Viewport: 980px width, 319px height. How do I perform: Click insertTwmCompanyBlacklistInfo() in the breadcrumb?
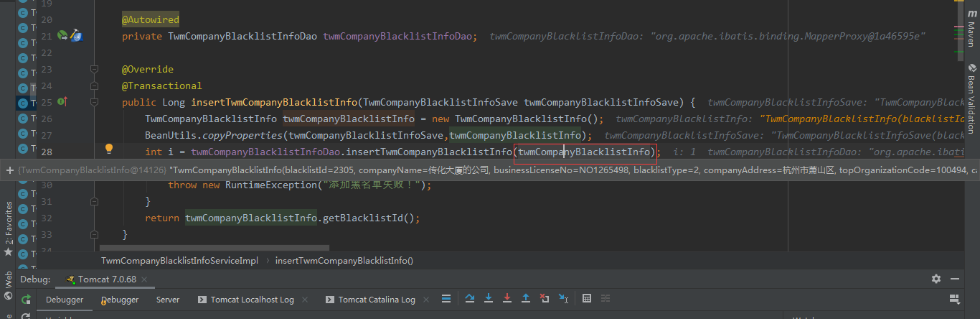[x=344, y=261]
